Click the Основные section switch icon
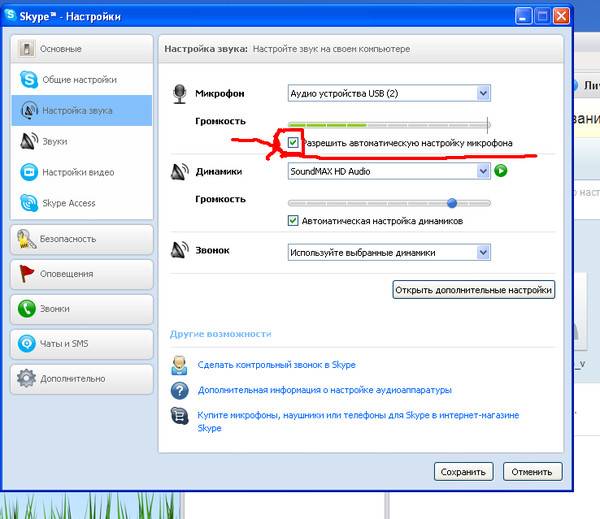The height and width of the screenshot is (519, 600). click(26, 49)
